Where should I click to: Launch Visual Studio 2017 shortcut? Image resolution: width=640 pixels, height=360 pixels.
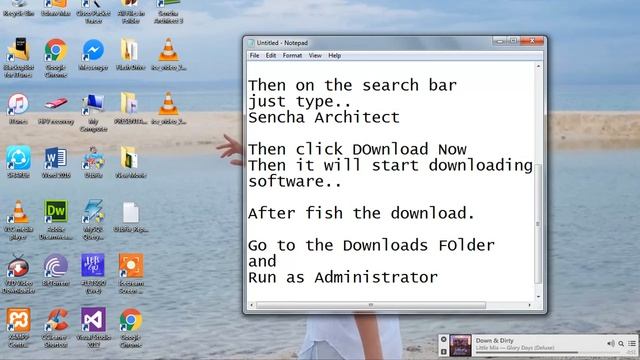point(93,327)
